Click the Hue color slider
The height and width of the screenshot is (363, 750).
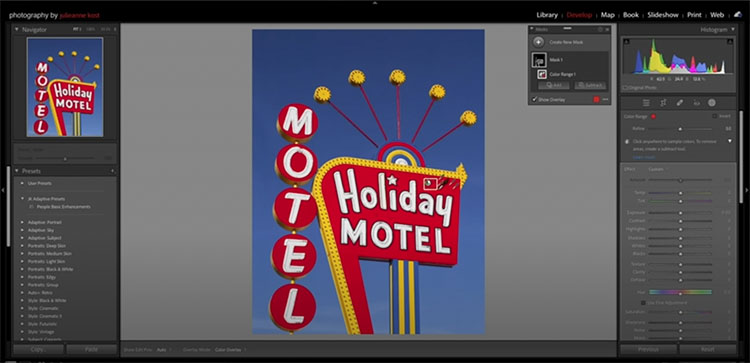pos(680,292)
